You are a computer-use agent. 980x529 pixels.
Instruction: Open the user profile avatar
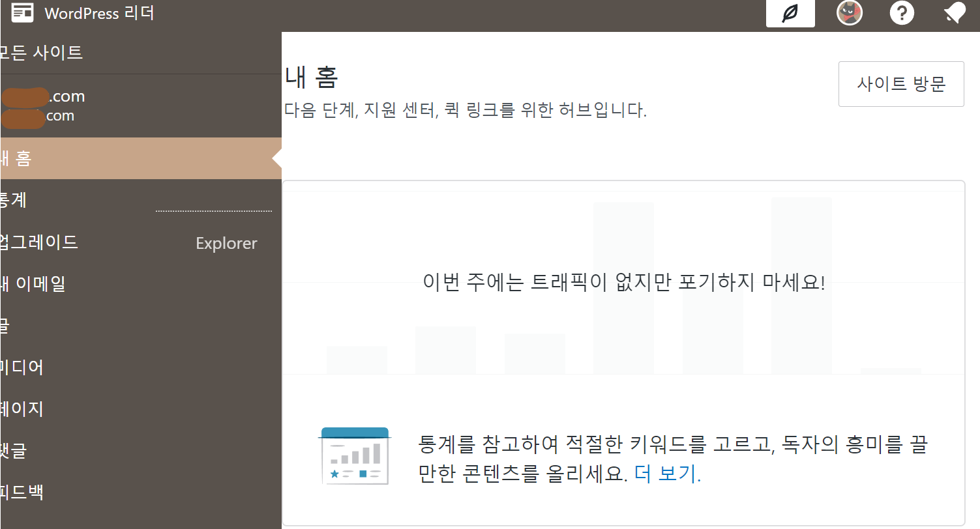[850, 13]
